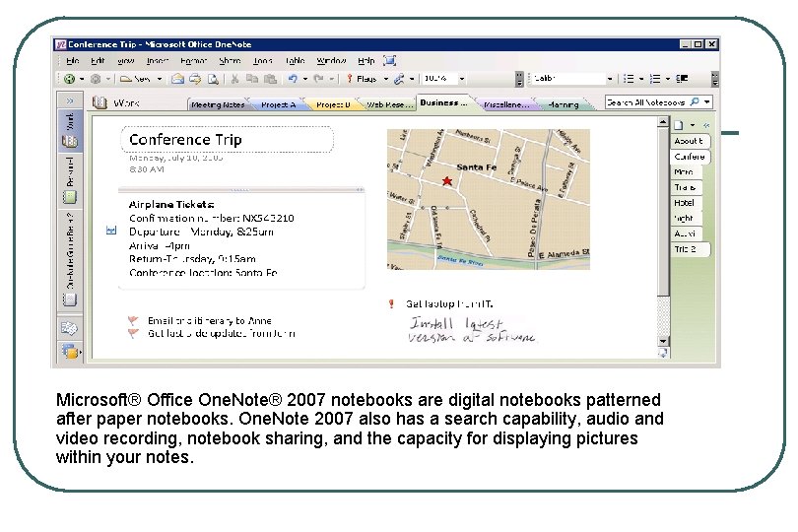Open the Undo history dropdown arrow

click(x=304, y=79)
